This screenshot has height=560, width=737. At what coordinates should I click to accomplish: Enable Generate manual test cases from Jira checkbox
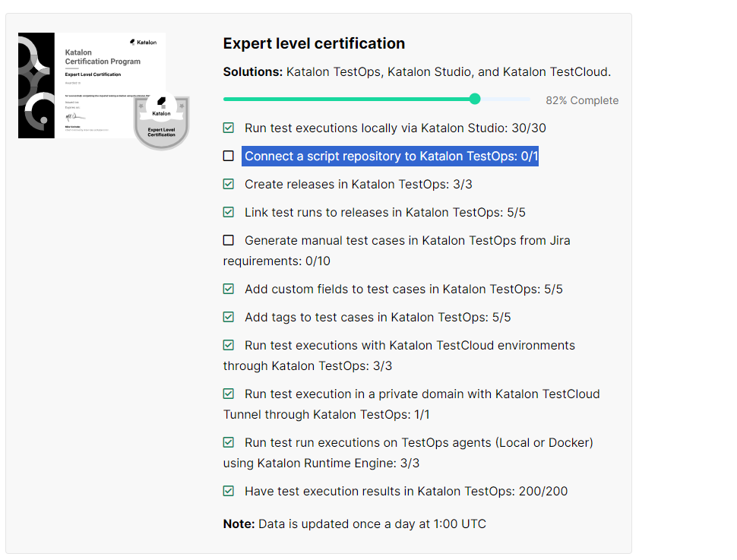(x=229, y=240)
